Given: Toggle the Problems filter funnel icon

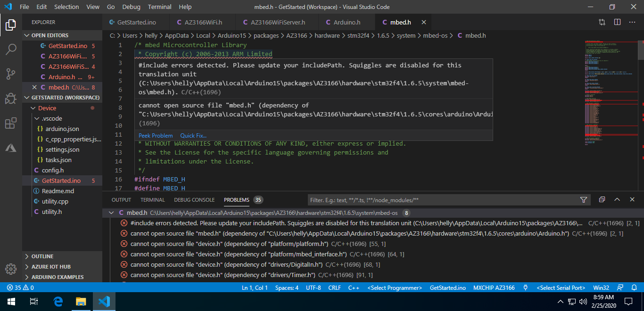Looking at the screenshot, I should click(584, 199).
